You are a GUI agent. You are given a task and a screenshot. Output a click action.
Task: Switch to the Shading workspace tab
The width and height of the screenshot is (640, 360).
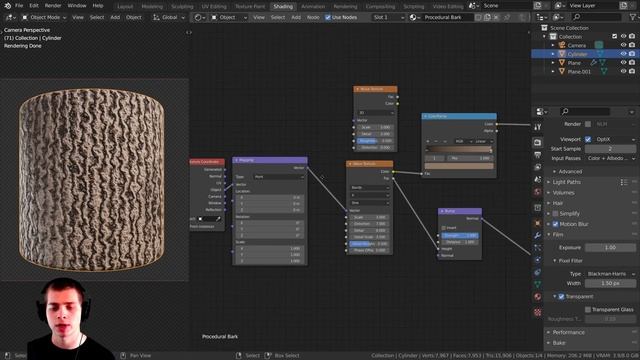283,6
